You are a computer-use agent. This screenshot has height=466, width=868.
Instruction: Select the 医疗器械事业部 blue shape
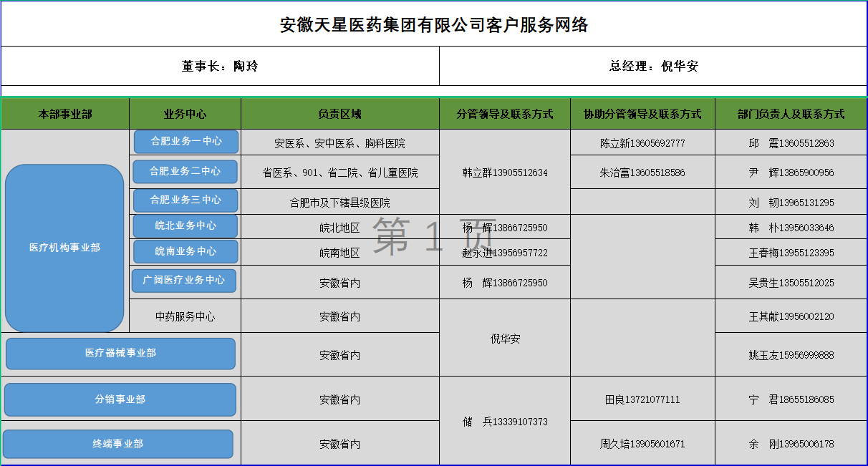click(x=120, y=354)
